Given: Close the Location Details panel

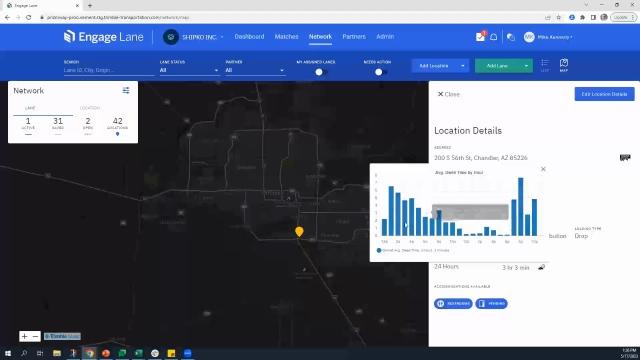Looking at the screenshot, I should point(449,94).
